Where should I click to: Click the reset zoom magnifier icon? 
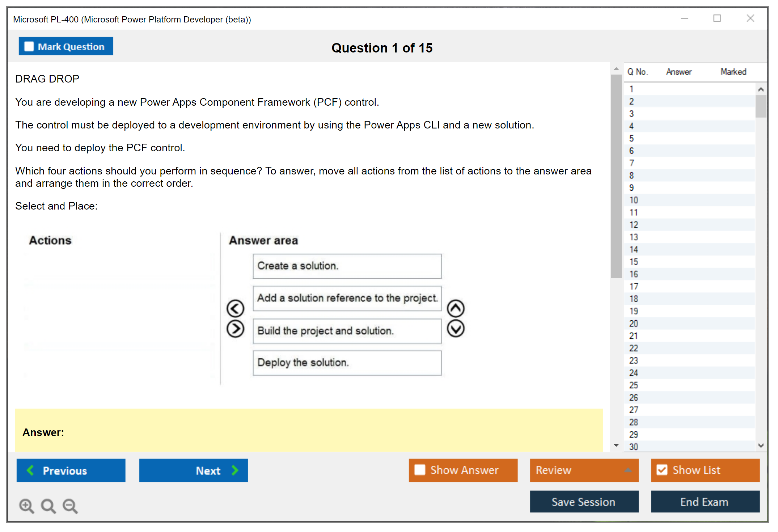[x=48, y=506]
